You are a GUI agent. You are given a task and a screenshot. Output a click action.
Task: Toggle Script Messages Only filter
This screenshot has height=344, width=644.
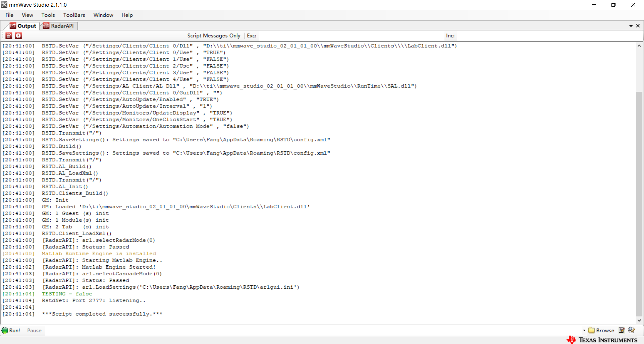214,36
